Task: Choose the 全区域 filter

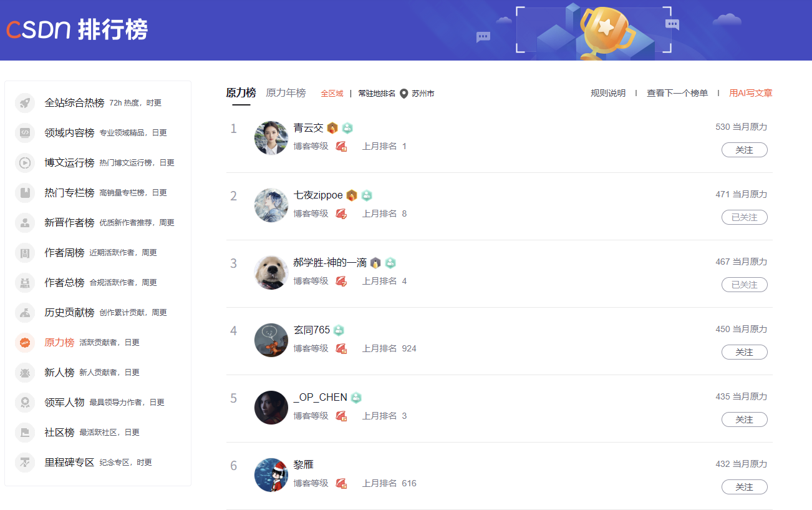Action: [332, 94]
